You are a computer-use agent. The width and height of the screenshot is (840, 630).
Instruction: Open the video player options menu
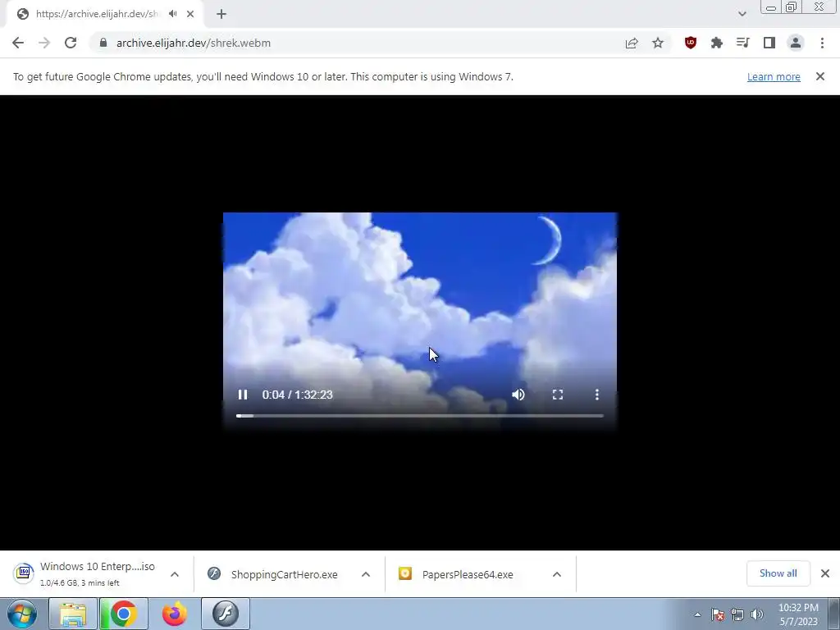[x=597, y=395]
